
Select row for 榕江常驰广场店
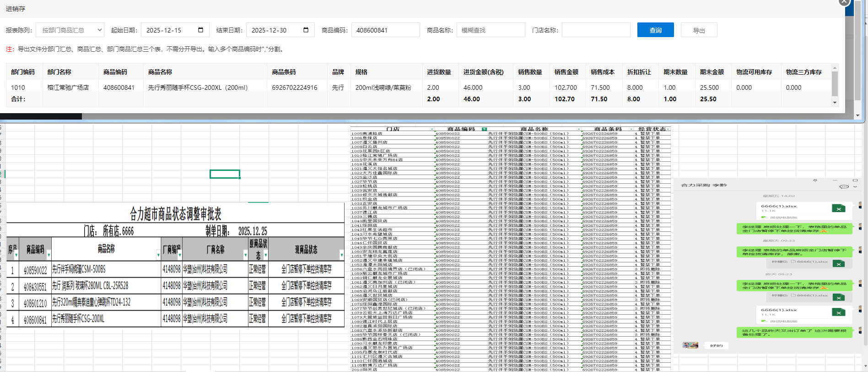68,88
